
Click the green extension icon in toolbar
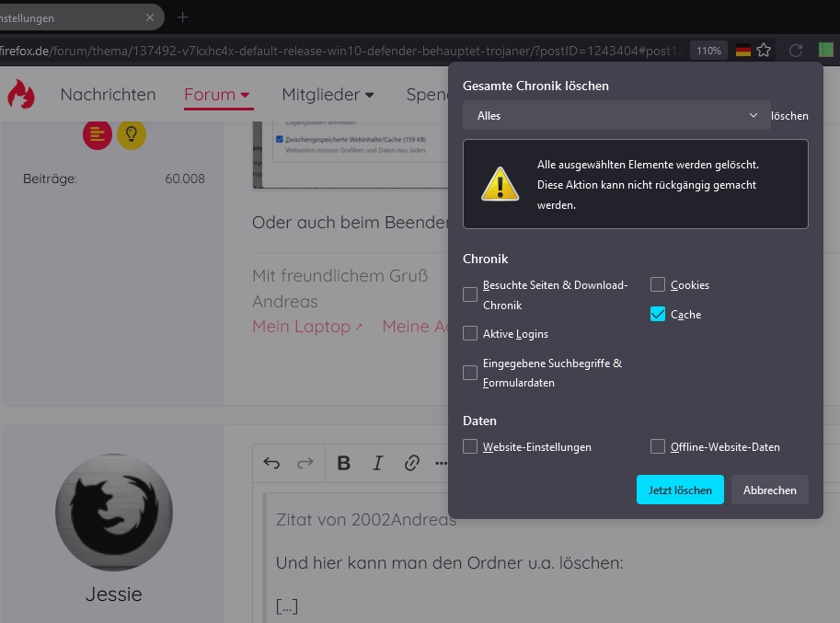(x=826, y=50)
